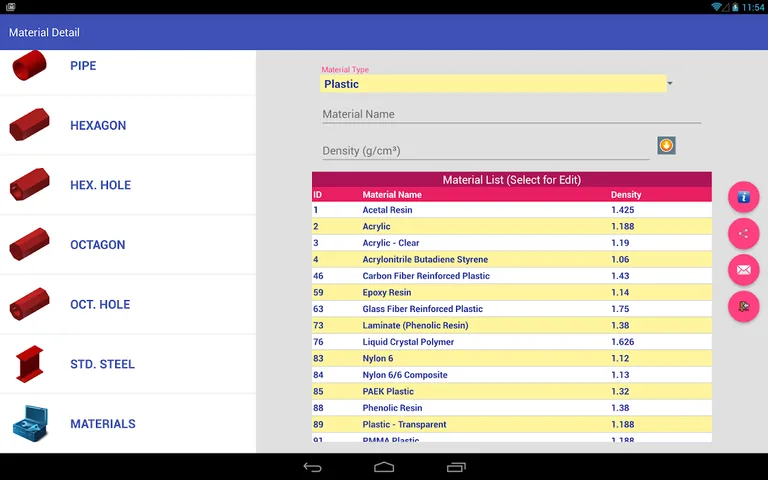Focus the Density (g/cm³) input field
This screenshot has height=480, width=768.
pos(485,150)
